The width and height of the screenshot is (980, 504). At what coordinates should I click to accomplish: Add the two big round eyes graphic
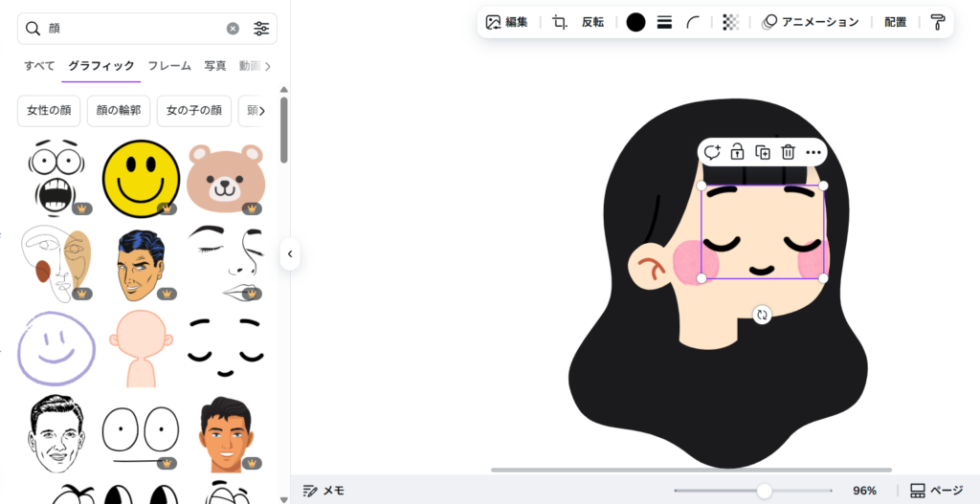click(x=141, y=433)
